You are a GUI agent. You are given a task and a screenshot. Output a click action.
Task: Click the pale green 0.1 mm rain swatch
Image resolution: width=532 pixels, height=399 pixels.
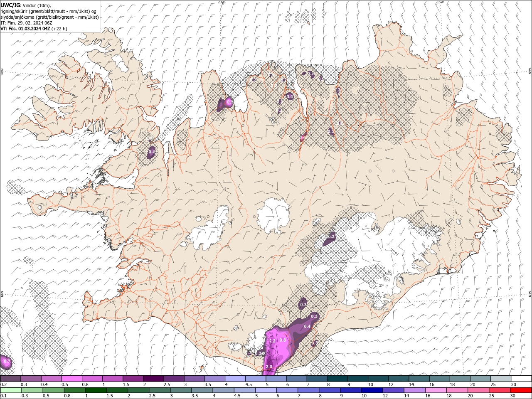(x=11, y=390)
